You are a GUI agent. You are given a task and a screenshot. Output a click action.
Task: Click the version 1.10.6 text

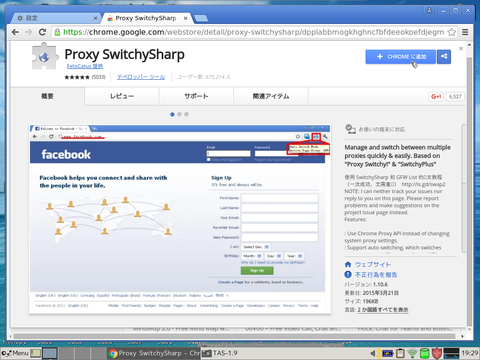(x=380, y=284)
